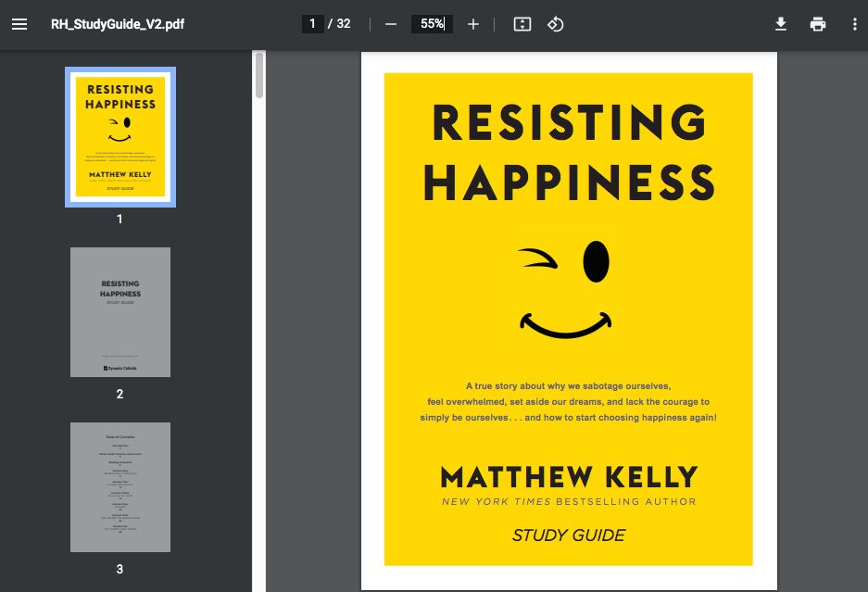868x592 pixels.
Task: Click the 55% zoom level field
Action: pos(432,24)
